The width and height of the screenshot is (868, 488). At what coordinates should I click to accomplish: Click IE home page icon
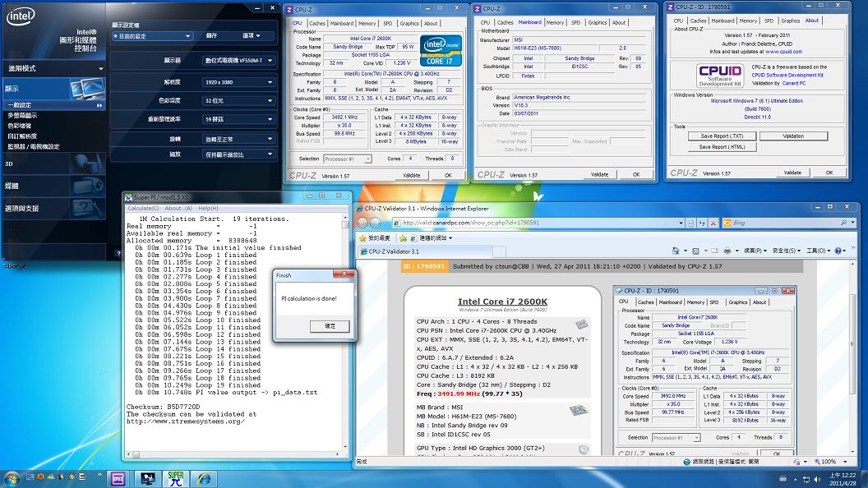click(676, 251)
